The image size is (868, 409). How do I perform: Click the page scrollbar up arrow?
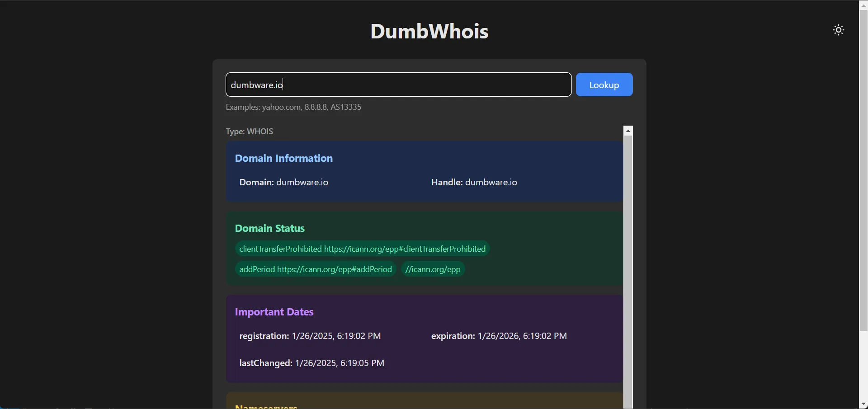coord(863,5)
